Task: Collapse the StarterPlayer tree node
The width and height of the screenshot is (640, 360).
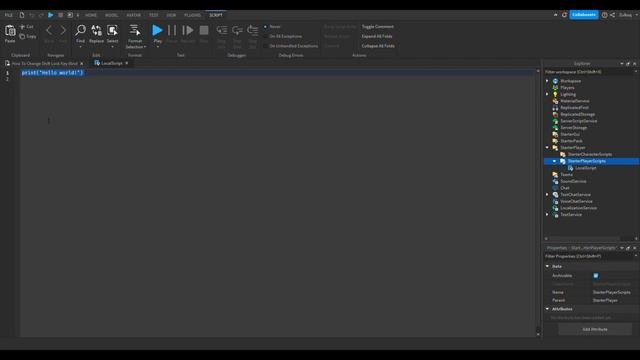Action: [547, 148]
